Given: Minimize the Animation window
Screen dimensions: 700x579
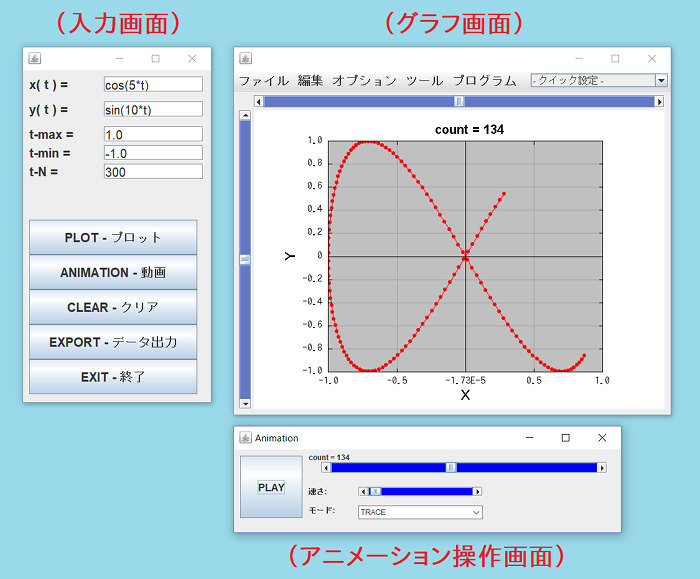Looking at the screenshot, I should click(x=529, y=437).
